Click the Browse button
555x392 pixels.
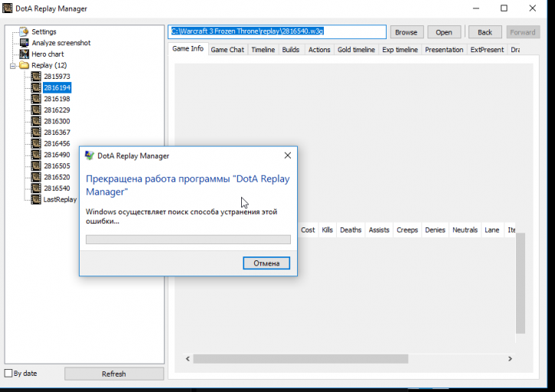pos(406,32)
